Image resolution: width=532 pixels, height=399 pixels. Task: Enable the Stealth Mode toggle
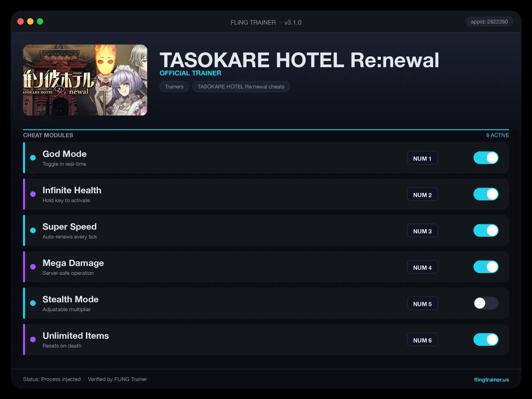click(x=486, y=303)
